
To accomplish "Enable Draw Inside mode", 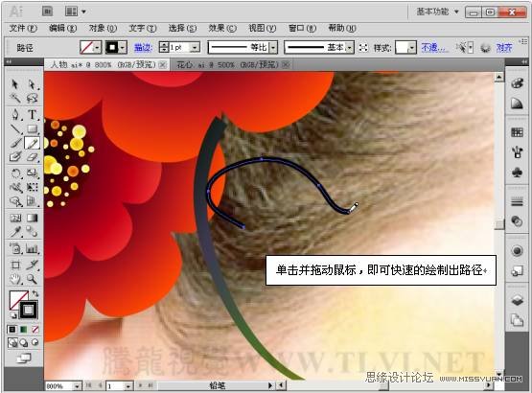I will coord(35,343).
